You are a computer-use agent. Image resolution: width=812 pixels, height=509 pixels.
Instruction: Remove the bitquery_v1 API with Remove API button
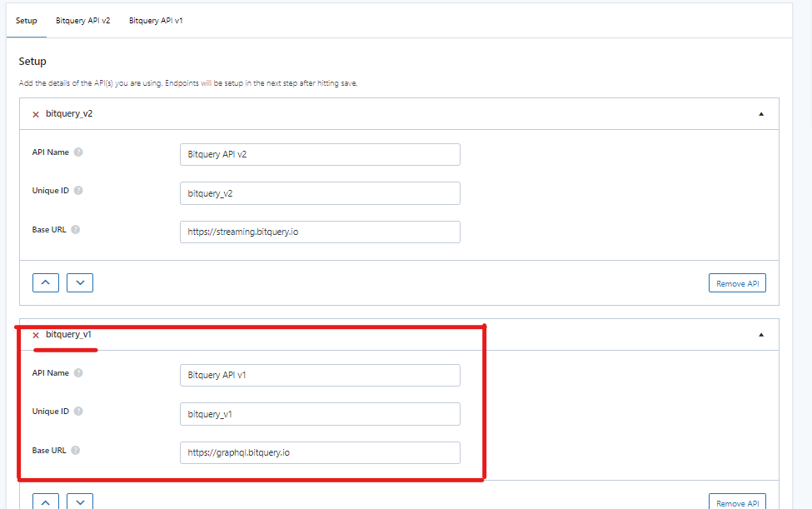(x=737, y=502)
